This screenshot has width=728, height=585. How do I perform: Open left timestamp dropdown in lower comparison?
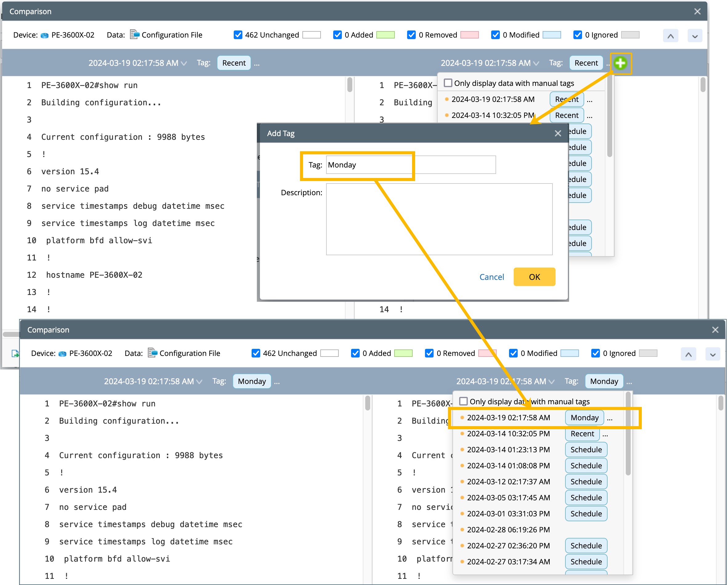pos(200,381)
